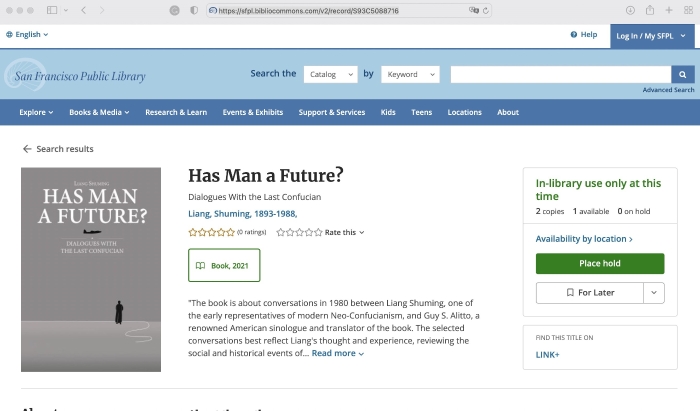The width and height of the screenshot is (700, 411).
Task: Open a new browser tab with plus icon
Action: (669, 10)
